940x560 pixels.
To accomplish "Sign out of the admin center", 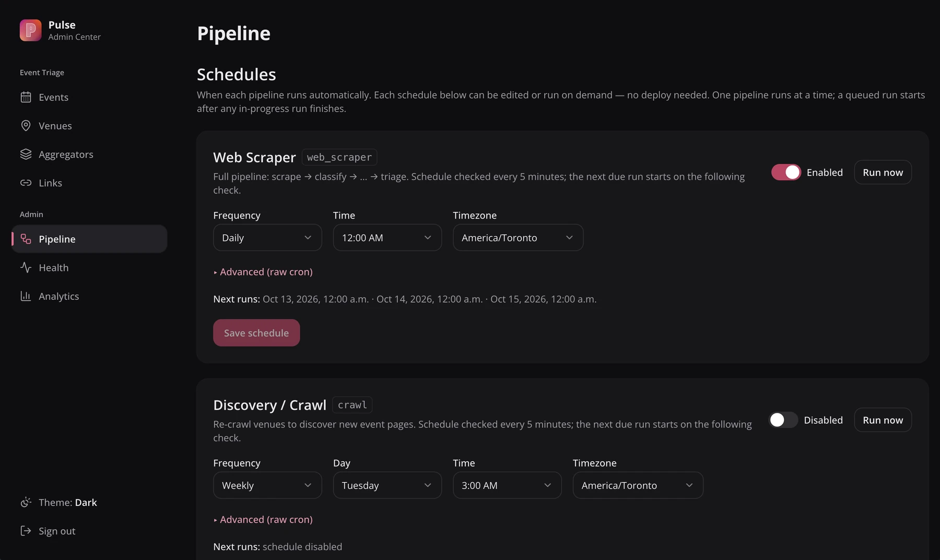I will [89, 531].
